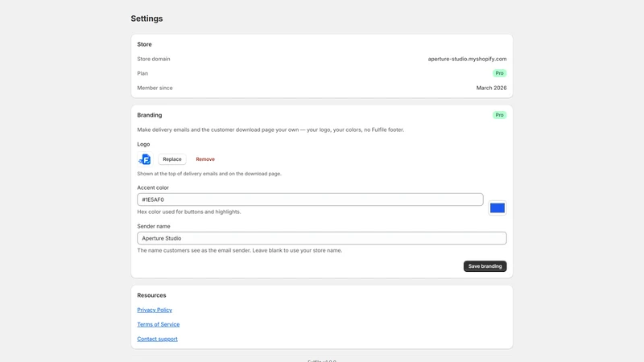This screenshot has width=644, height=362.
Task: Click the Accent color field label
Action: point(153,187)
